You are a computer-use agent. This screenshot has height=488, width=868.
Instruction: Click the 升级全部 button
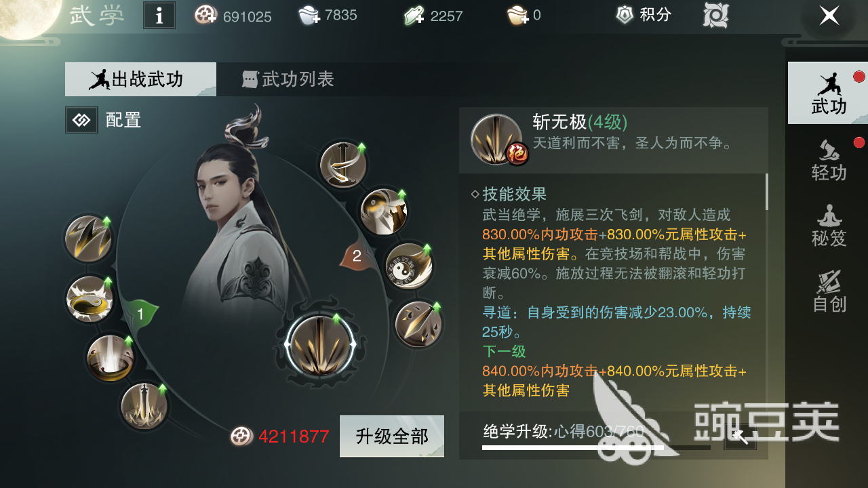click(x=392, y=436)
